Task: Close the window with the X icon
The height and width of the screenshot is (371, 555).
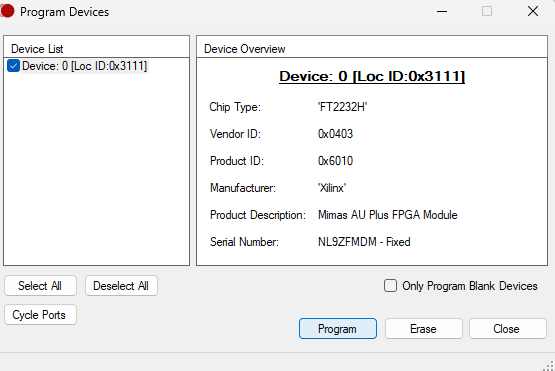Action: [x=533, y=11]
